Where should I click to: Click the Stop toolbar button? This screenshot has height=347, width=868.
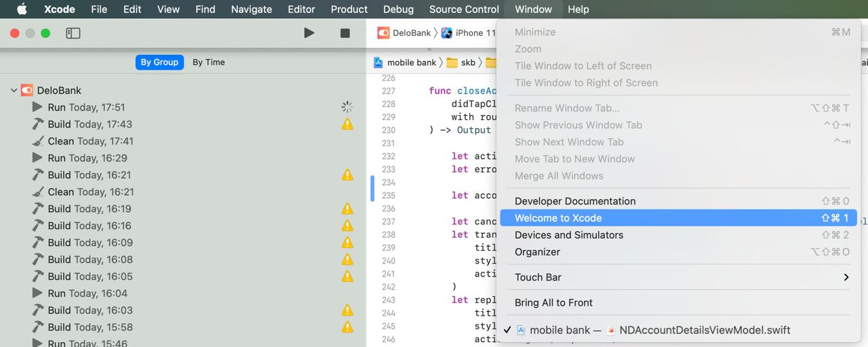coord(345,33)
